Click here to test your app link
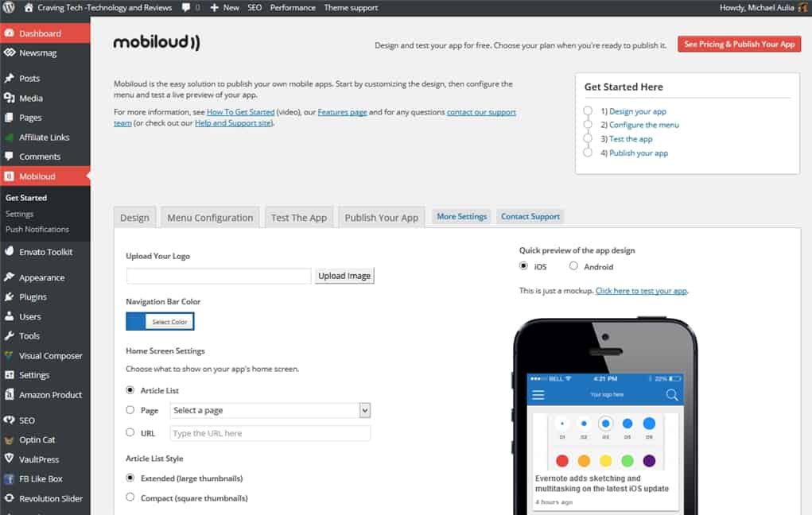 tap(641, 290)
